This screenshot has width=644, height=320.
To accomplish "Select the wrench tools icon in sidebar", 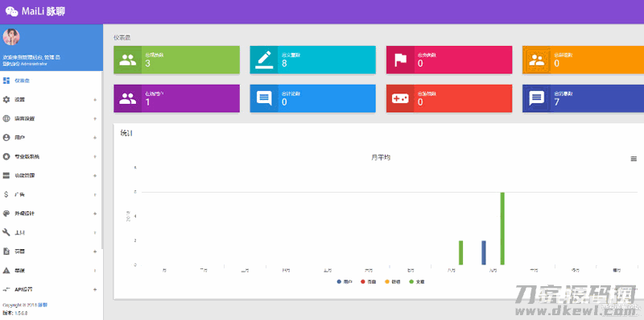I will click(x=6, y=232).
